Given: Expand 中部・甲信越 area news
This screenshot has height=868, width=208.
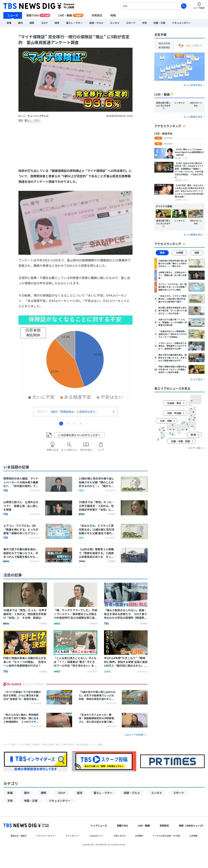Looking at the screenshot, I should tap(175, 413).
